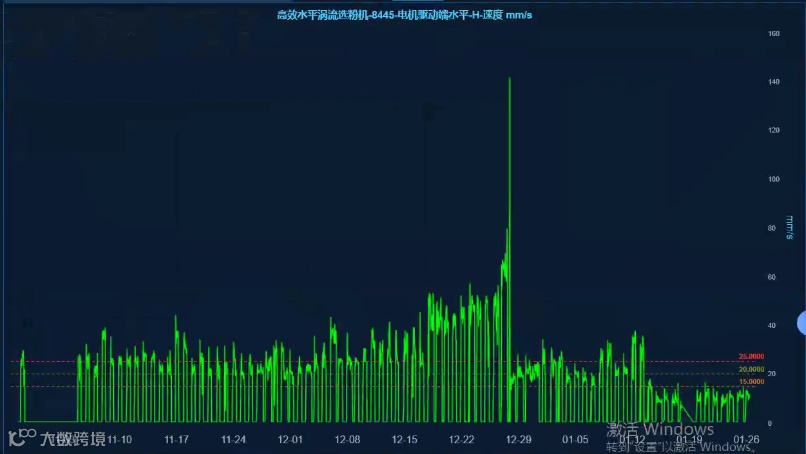Click the 40 value on the y-axis
The height and width of the screenshot is (454, 806).
(772, 325)
